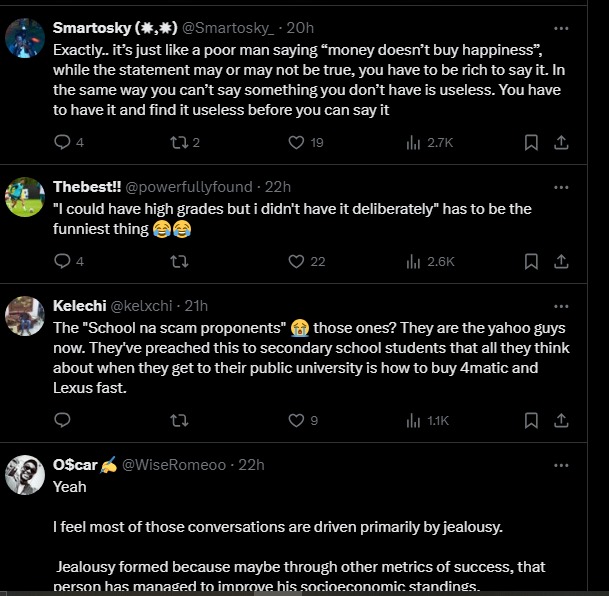Open more options on Kelechi's tweet
This screenshot has width=609, height=596.
561,306
